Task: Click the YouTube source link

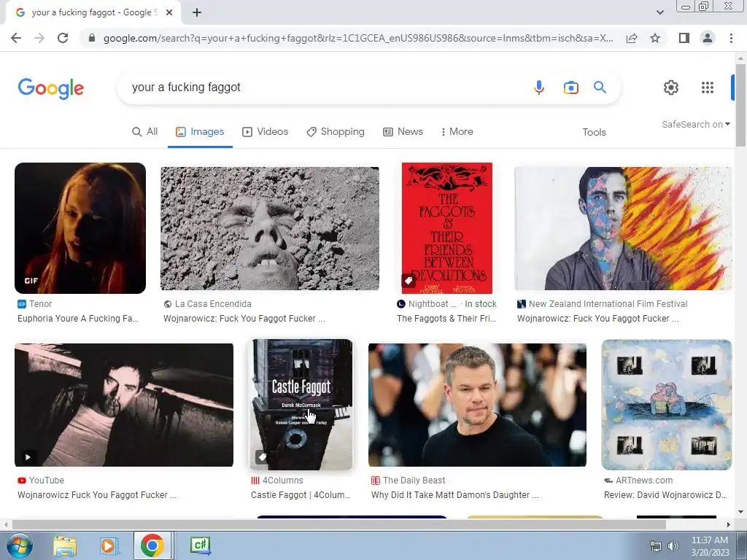Action: (x=41, y=481)
